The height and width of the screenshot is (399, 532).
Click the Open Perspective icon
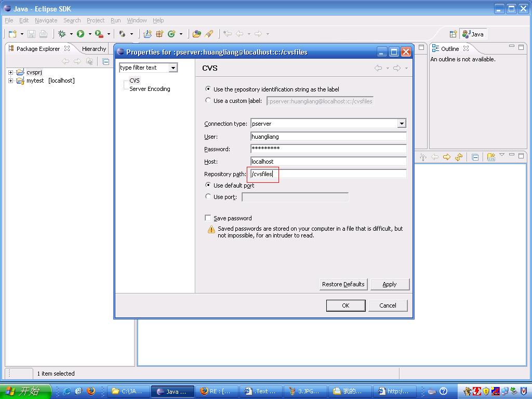tap(453, 34)
